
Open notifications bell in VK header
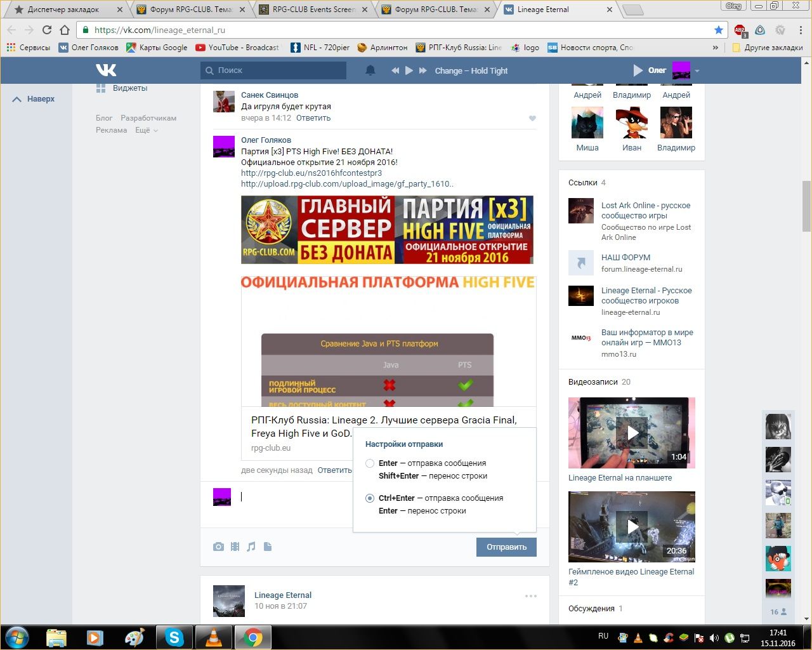pyautogui.click(x=370, y=70)
